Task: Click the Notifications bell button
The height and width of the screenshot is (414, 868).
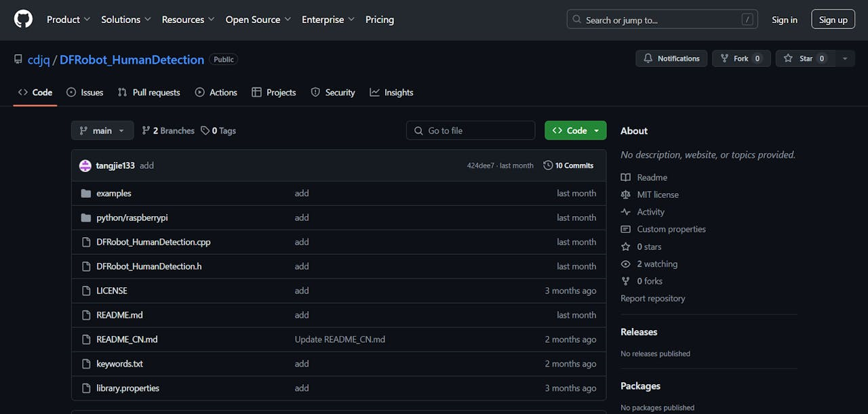Action: click(671, 59)
